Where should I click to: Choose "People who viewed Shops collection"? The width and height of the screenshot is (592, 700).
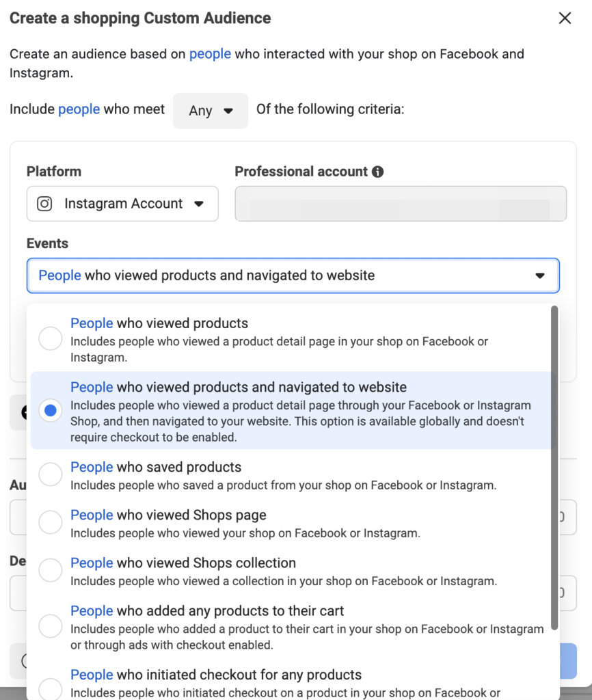pos(50,569)
